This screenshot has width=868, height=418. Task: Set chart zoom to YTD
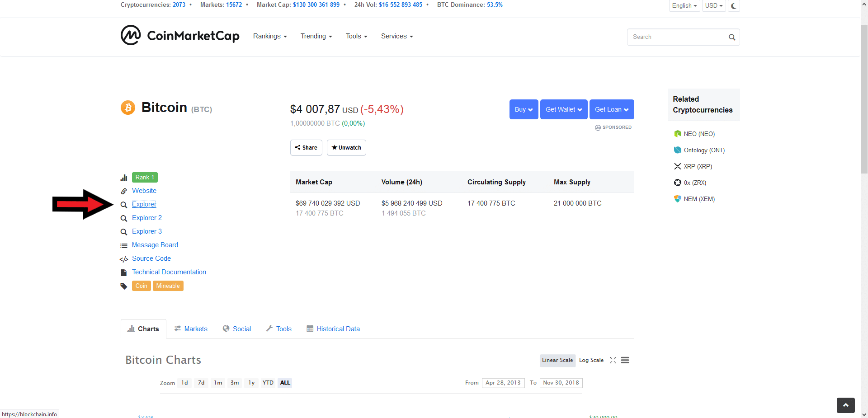268,383
